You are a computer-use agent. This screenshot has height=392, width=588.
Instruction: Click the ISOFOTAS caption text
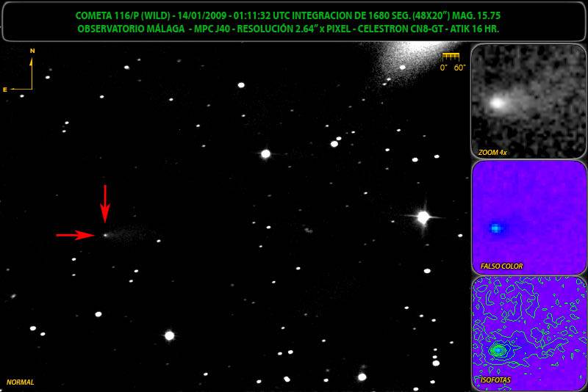pyautogui.click(x=495, y=380)
